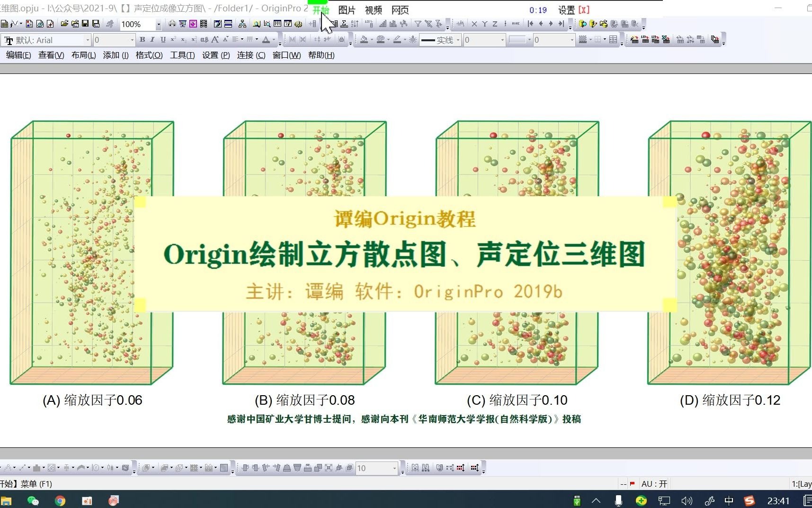Click the Statistics on columns sigma icon
812x508 pixels.
coord(344,24)
